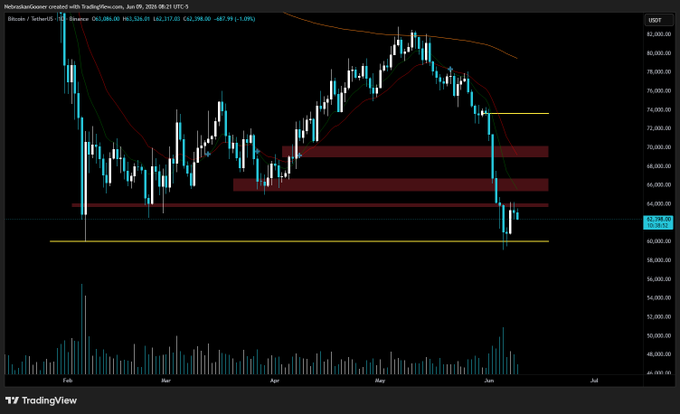Click the Apr label on the time axis
This screenshot has width=680, height=414.
pyautogui.click(x=275, y=381)
